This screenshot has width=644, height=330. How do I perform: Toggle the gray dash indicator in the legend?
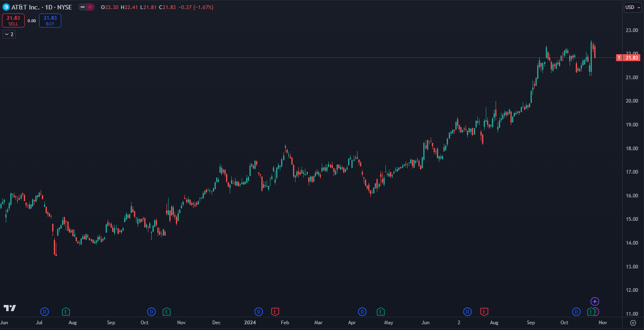pos(83,7)
